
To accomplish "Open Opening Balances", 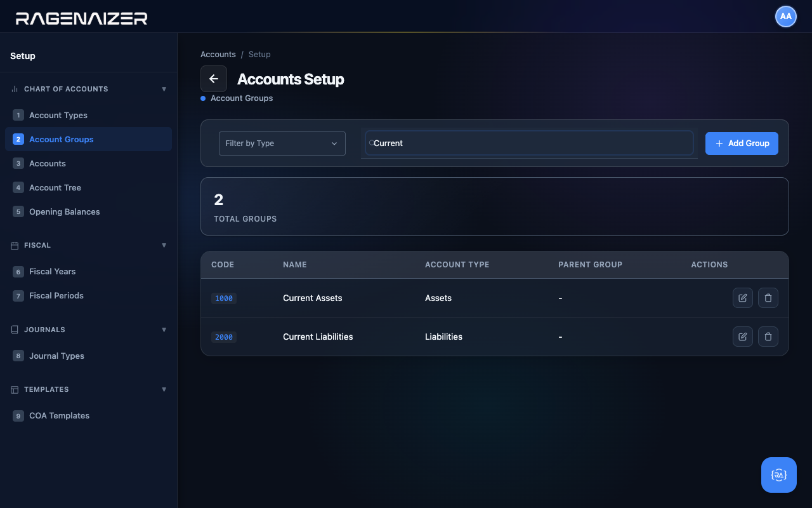I will 88,211.
